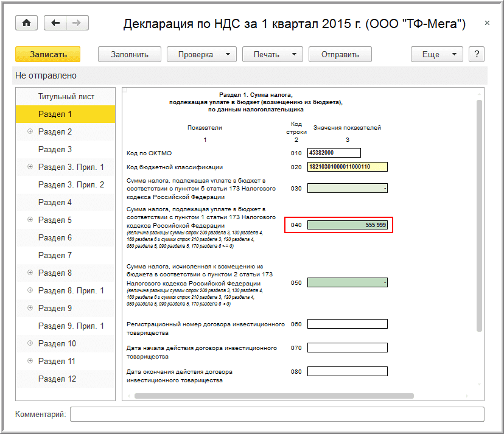The image size is (504, 434).
Task: Select Титульный лист in the section list
Action: (x=66, y=96)
